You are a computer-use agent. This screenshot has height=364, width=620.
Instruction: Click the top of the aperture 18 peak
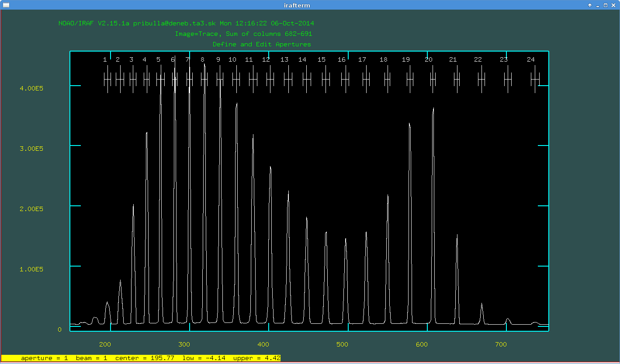click(388, 195)
